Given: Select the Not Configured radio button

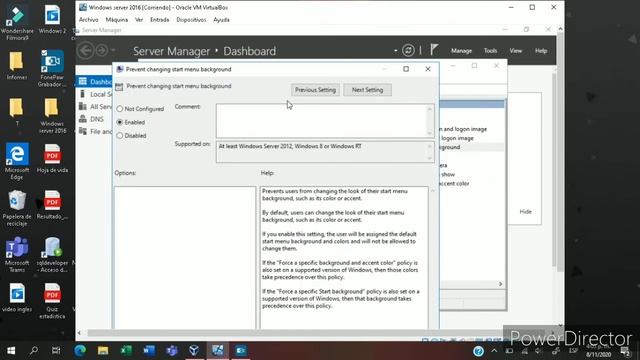Looking at the screenshot, I should (120, 109).
